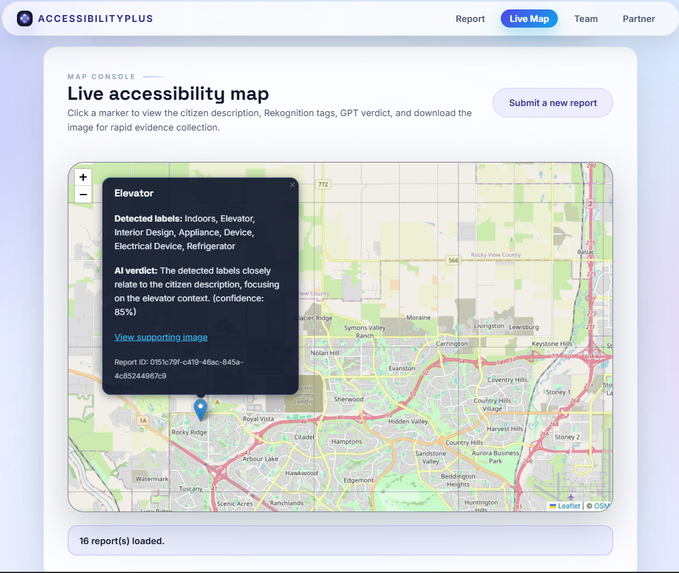Click Arbour Lake label on map
Viewport: 679px width, 573px height.
[260, 459]
